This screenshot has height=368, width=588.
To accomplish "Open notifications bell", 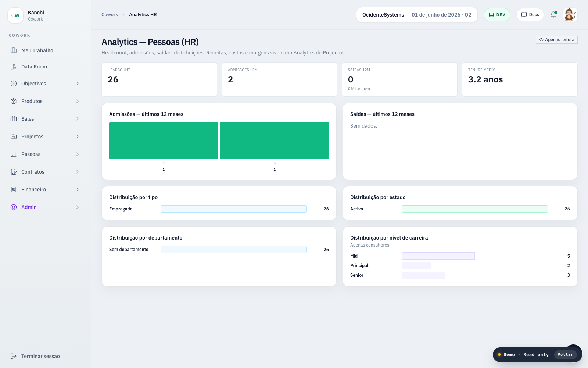I will click(x=553, y=15).
